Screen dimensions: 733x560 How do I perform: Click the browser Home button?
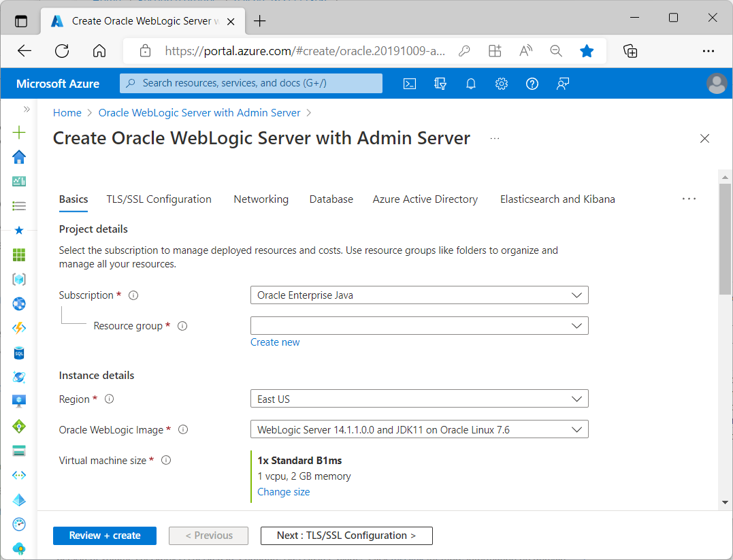[x=99, y=50]
